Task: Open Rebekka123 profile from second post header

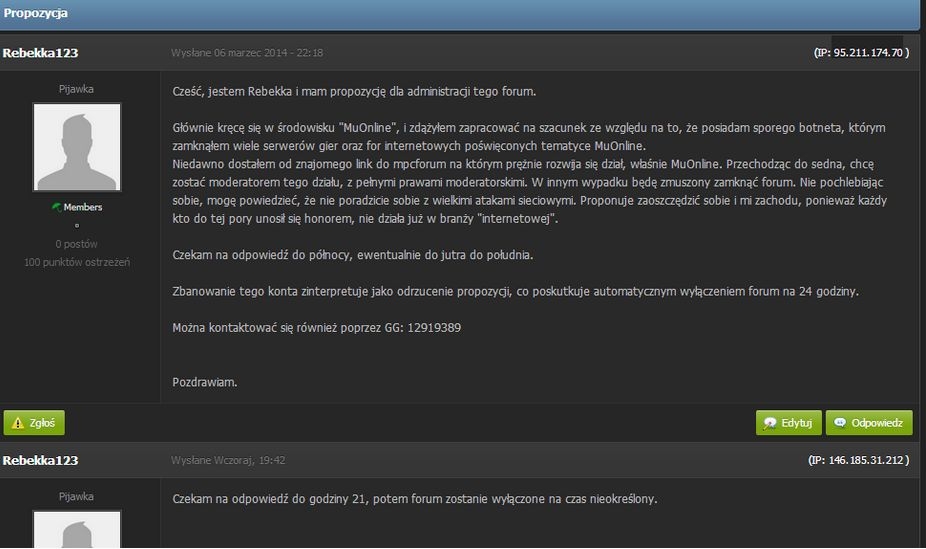Action: [40, 460]
